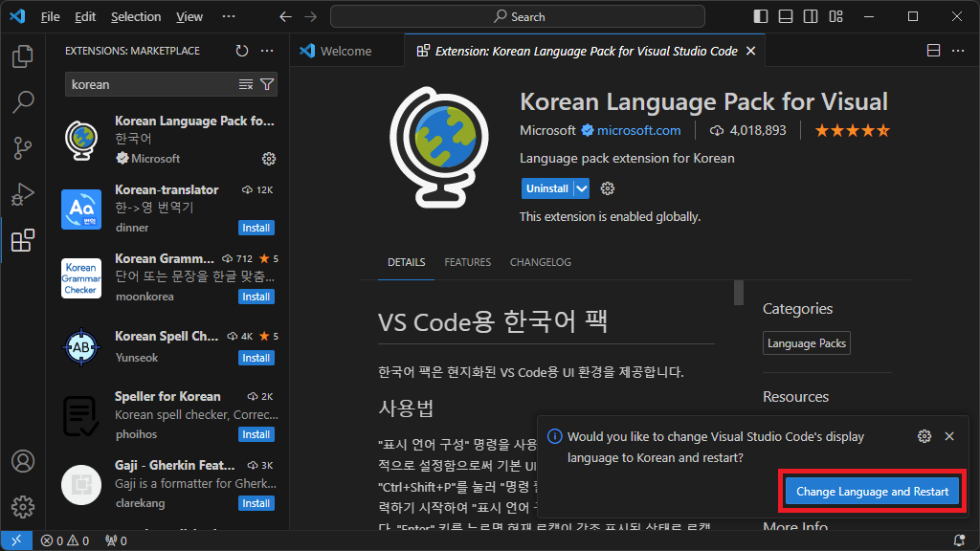Open Source Control view
Screen dimensions: 980x551
[x=23, y=148]
